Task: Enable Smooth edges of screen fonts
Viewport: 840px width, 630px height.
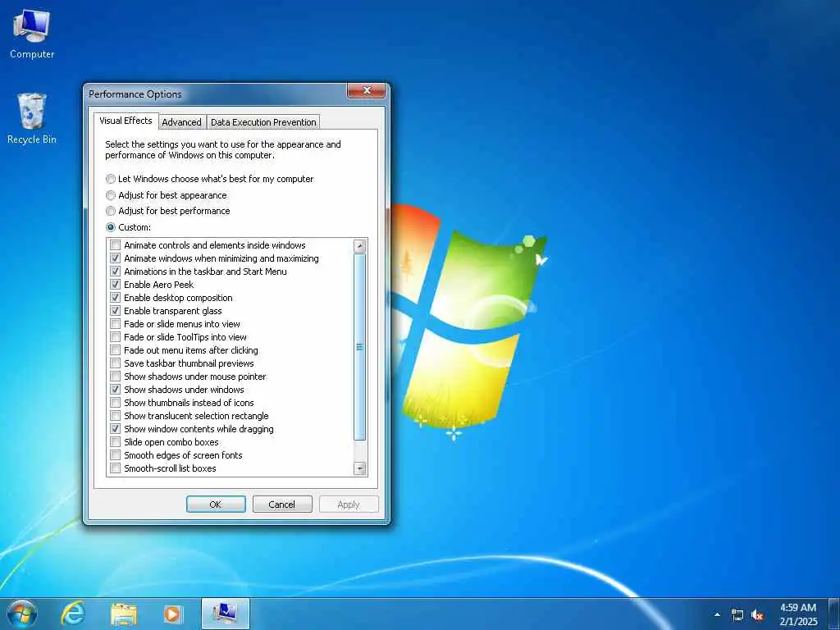Action: 115,455
